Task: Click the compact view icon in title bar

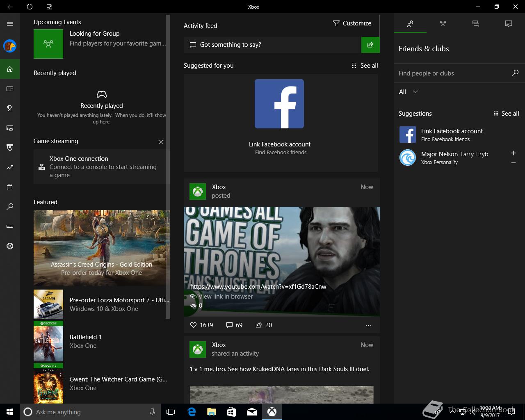Action: pyautogui.click(x=49, y=7)
